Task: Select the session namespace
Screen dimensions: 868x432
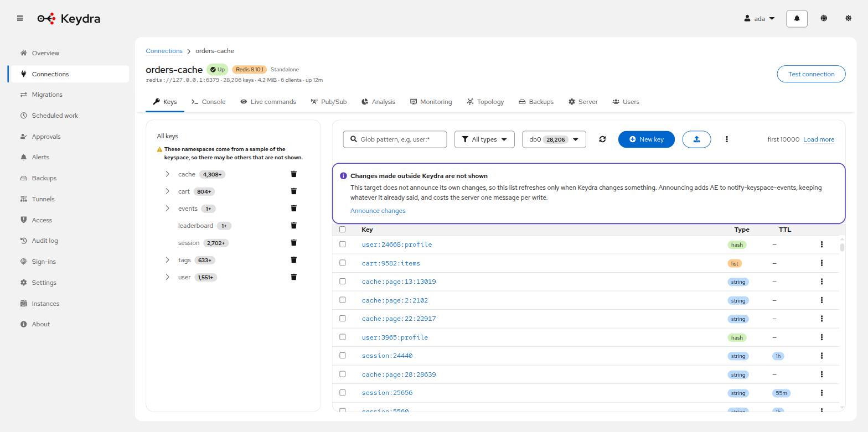Action: (x=189, y=243)
